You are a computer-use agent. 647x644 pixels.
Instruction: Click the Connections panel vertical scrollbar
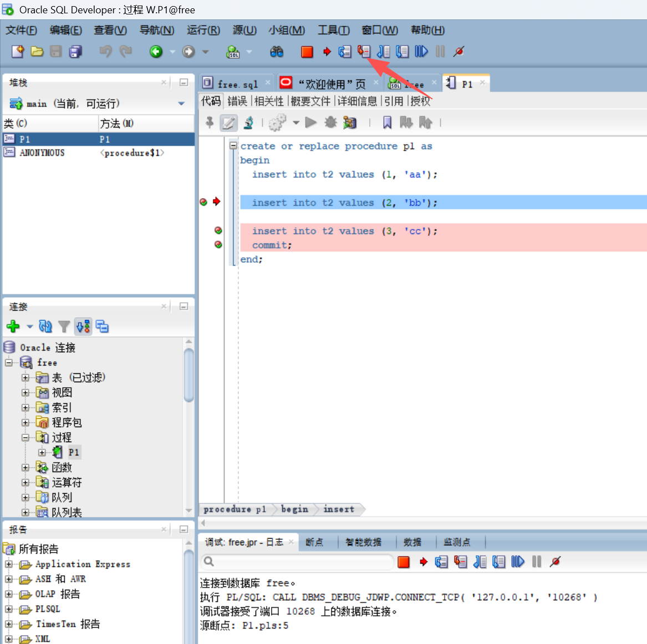click(x=189, y=375)
